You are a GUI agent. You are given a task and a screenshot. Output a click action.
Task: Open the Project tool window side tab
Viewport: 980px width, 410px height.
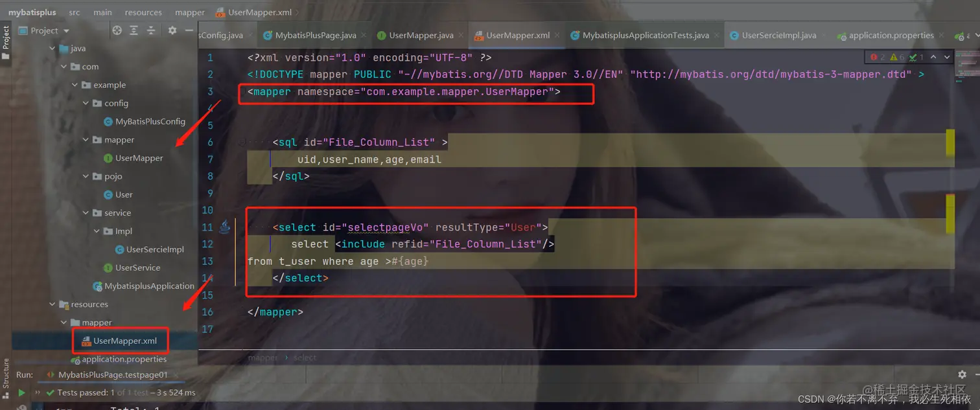(6, 42)
